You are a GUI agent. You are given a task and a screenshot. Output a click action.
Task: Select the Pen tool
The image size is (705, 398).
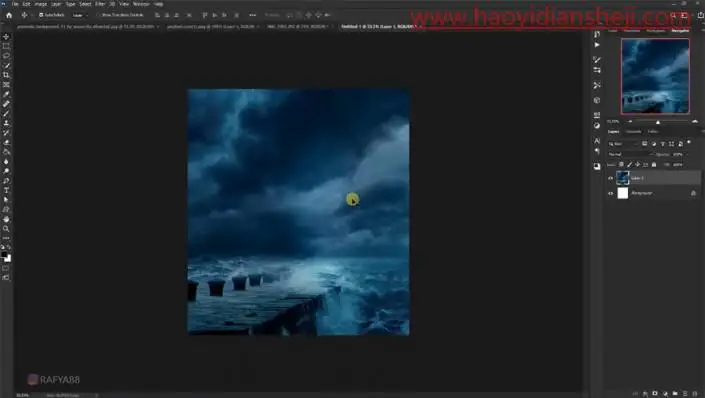coord(6,181)
